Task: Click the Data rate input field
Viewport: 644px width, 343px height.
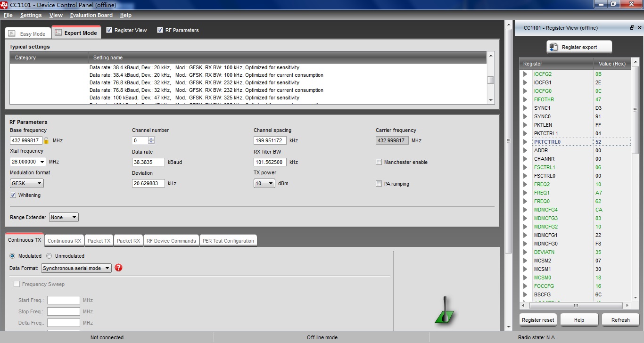Action: tap(149, 162)
